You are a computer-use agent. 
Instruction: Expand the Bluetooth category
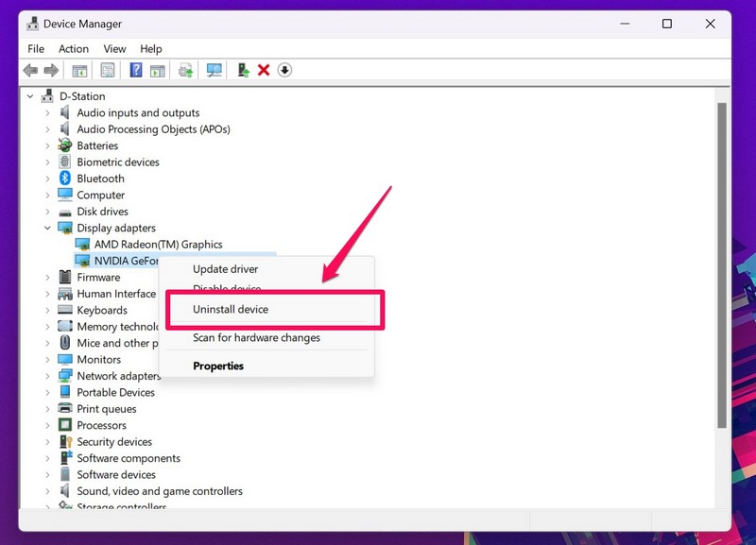click(48, 179)
